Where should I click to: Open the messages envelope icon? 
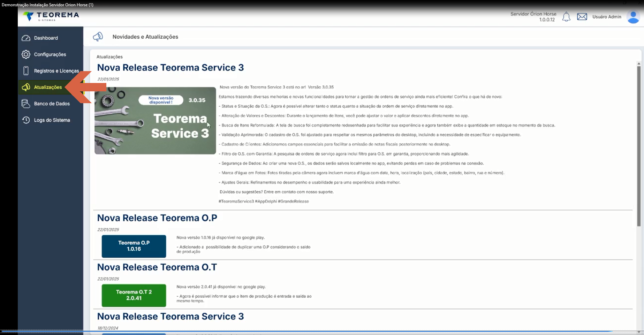[582, 17]
